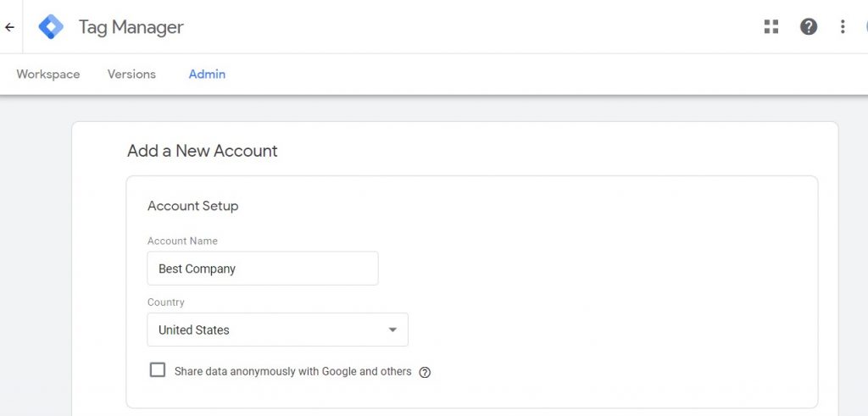Click the Tag Manager title text

pos(131,27)
